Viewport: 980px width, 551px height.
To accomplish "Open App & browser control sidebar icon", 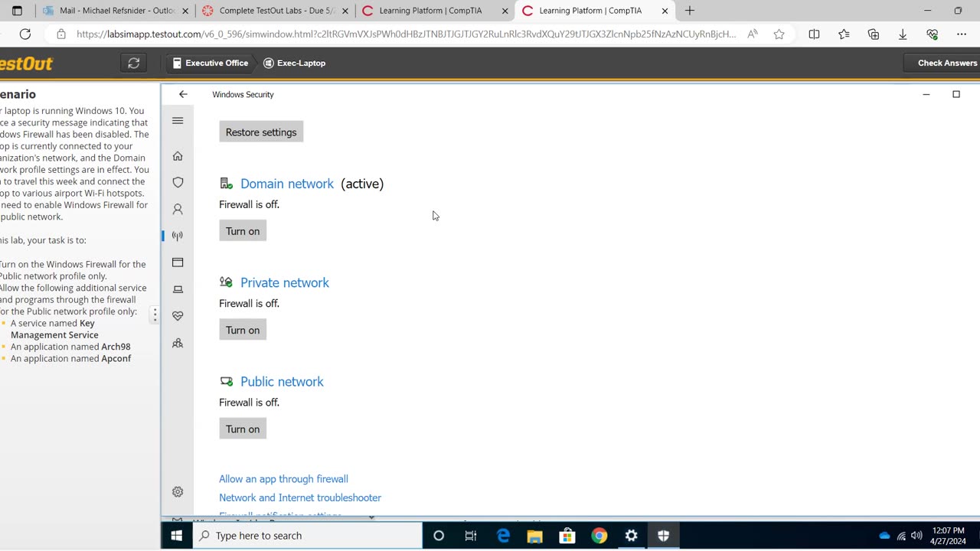I will pyautogui.click(x=178, y=262).
